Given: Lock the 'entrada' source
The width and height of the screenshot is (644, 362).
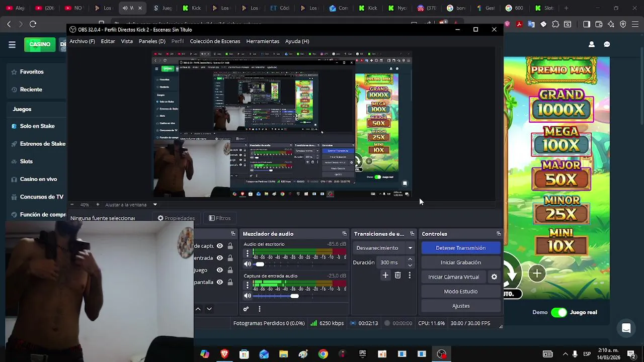Looking at the screenshot, I should click(230, 258).
